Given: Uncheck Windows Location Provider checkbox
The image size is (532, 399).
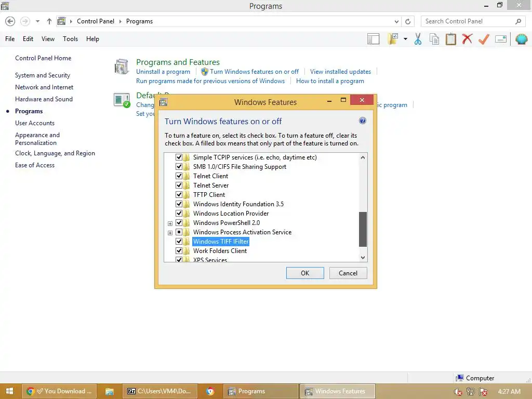Looking at the screenshot, I should click(x=179, y=214).
